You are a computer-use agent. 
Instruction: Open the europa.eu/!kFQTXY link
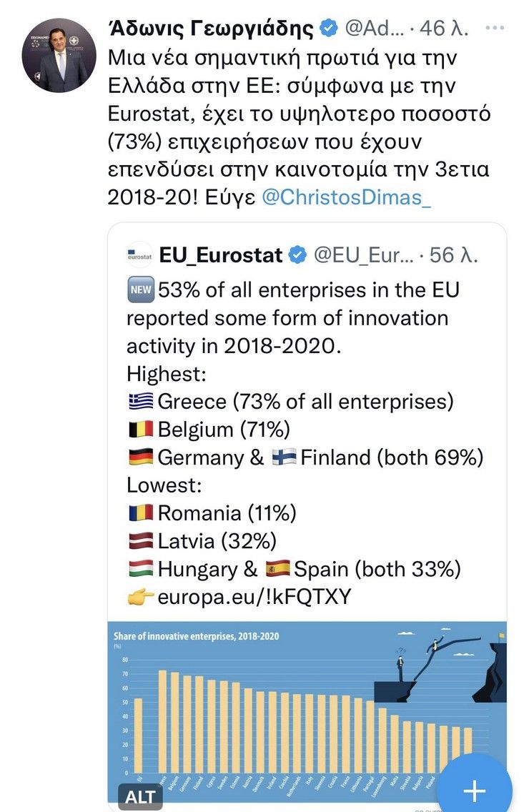[x=254, y=597]
